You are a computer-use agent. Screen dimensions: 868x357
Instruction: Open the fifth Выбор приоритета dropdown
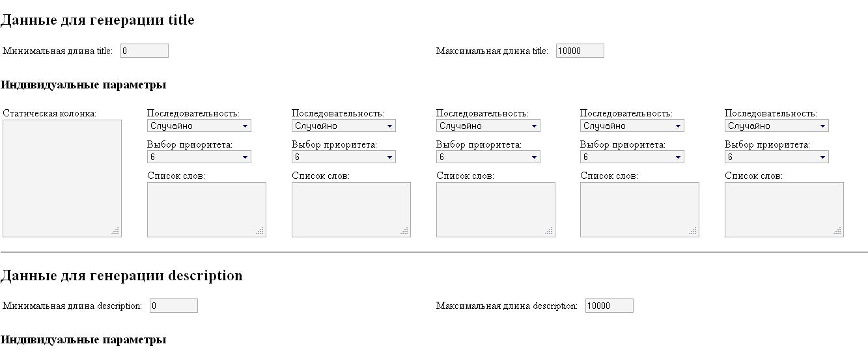pyautogui.click(x=776, y=157)
